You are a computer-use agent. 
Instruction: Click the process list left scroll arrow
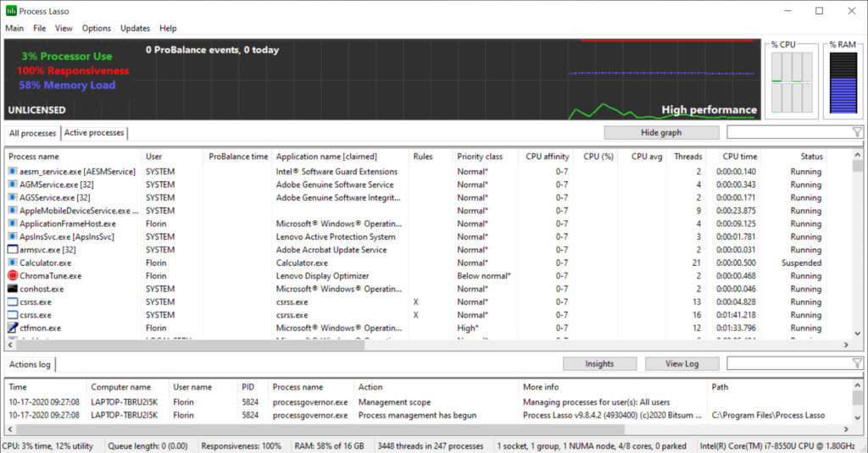(x=10, y=345)
